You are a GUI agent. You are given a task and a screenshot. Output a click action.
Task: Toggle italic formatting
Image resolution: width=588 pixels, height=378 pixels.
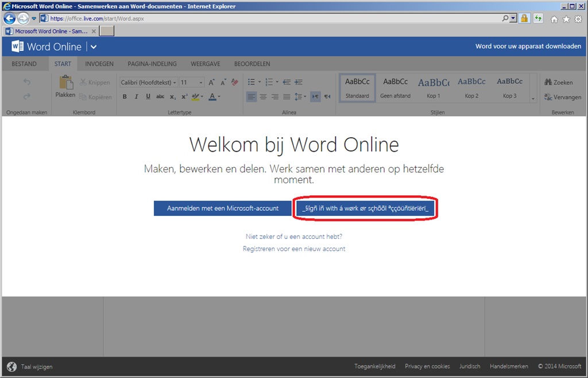136,97
